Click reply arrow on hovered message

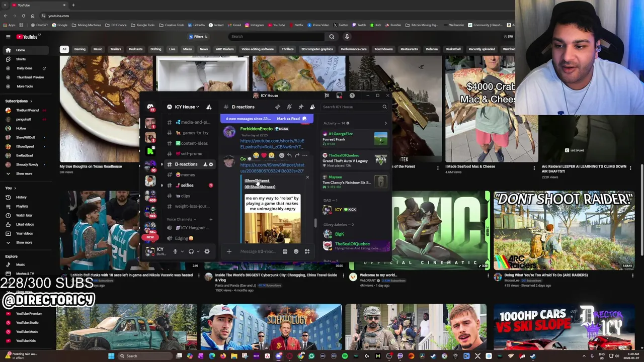(289, 155)
